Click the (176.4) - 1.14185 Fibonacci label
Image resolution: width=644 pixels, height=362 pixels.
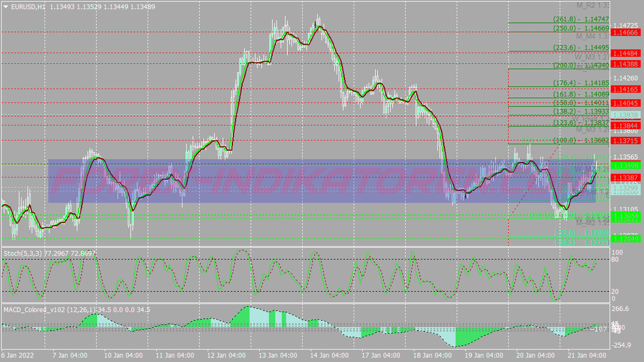coord(581,82)
